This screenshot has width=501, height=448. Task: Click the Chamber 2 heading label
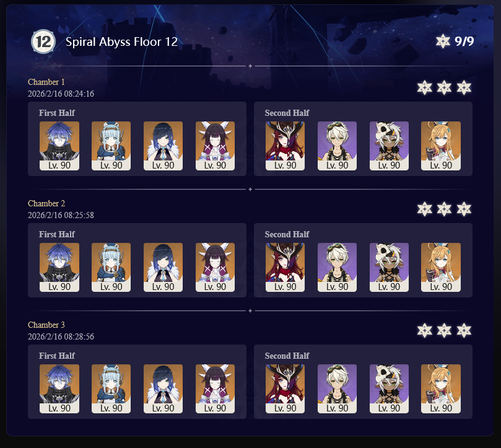tap(46, 203)
